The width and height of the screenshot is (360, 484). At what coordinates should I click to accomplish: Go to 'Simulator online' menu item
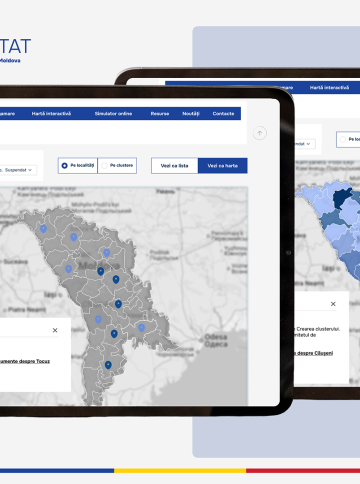coord(113,114)
